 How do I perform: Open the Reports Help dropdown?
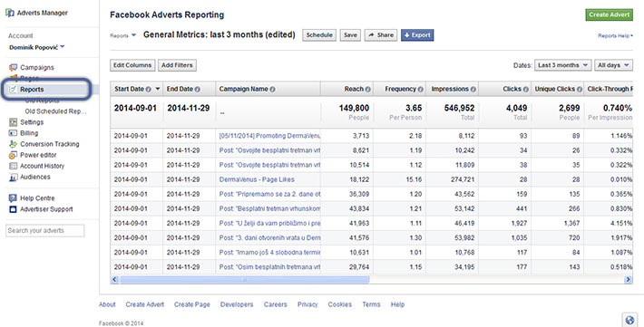point(615,35)
